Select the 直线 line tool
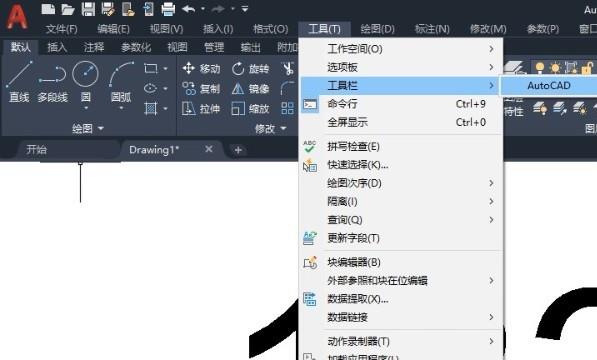The image size is (597, 360). pos(19,82)
